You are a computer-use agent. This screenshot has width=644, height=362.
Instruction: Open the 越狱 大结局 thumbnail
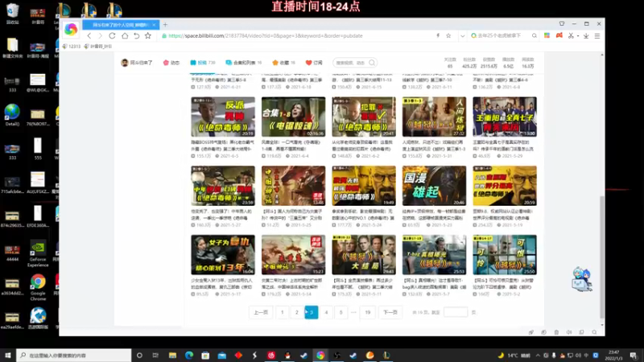364,255
